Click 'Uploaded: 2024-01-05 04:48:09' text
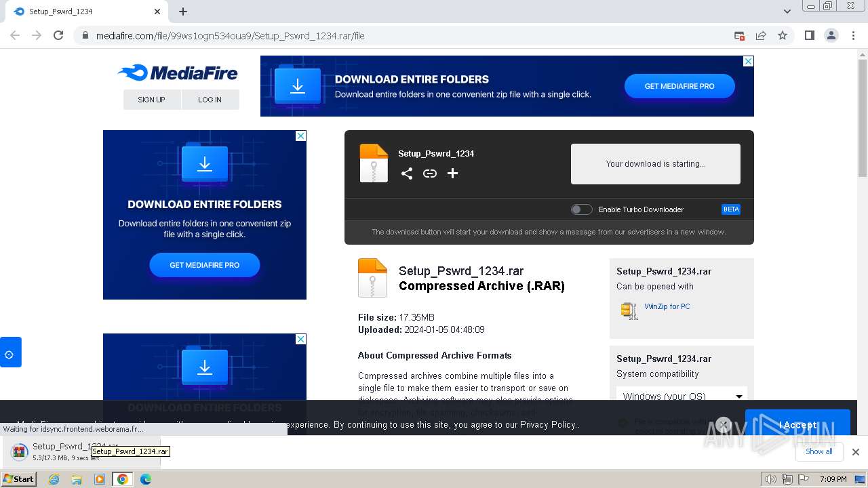This screenshot has height=488, width=868. (421, 329)
